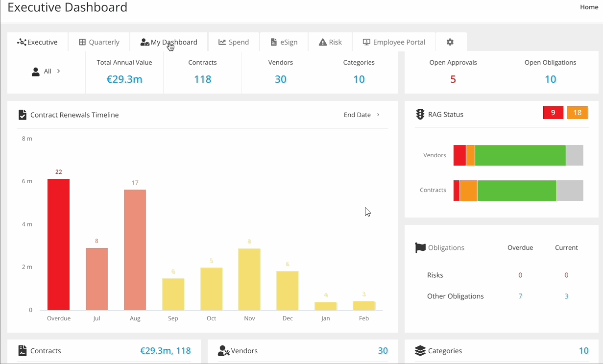The width and height of the screenshot is (603, 364).
Task: Click the Categories stack icon
Action: (x=420, y=351)
